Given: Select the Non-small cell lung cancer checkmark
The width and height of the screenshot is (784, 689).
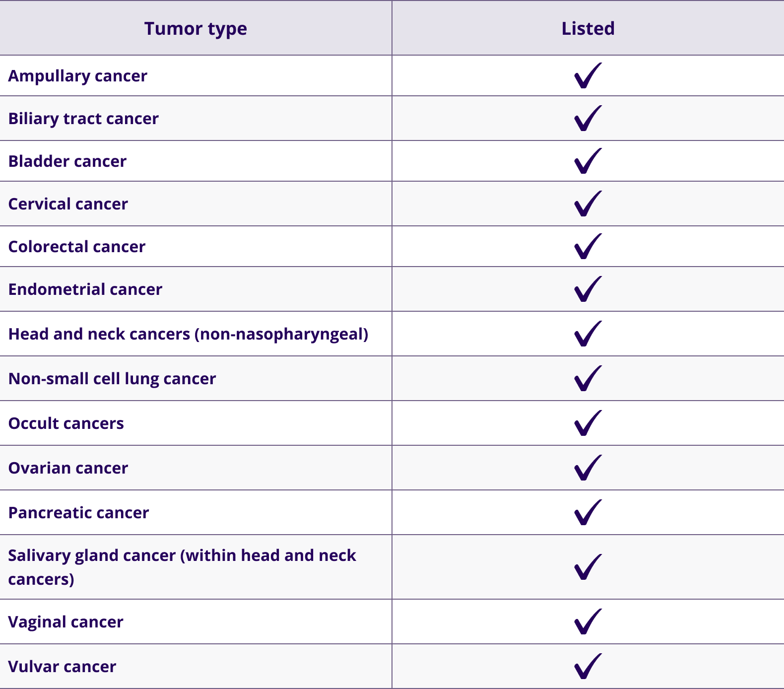Looking at the screenshot, I should coord(588,379).
